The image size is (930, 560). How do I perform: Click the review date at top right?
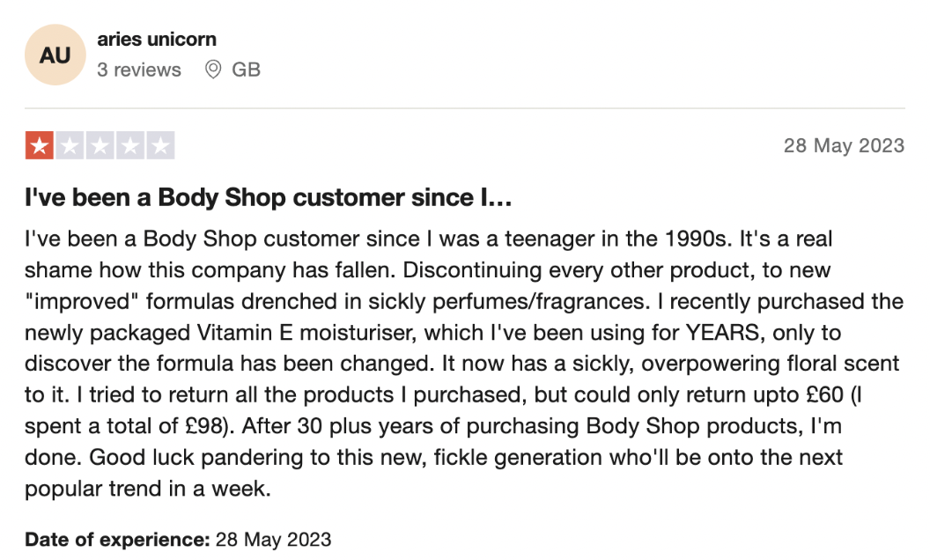point(844,145)
